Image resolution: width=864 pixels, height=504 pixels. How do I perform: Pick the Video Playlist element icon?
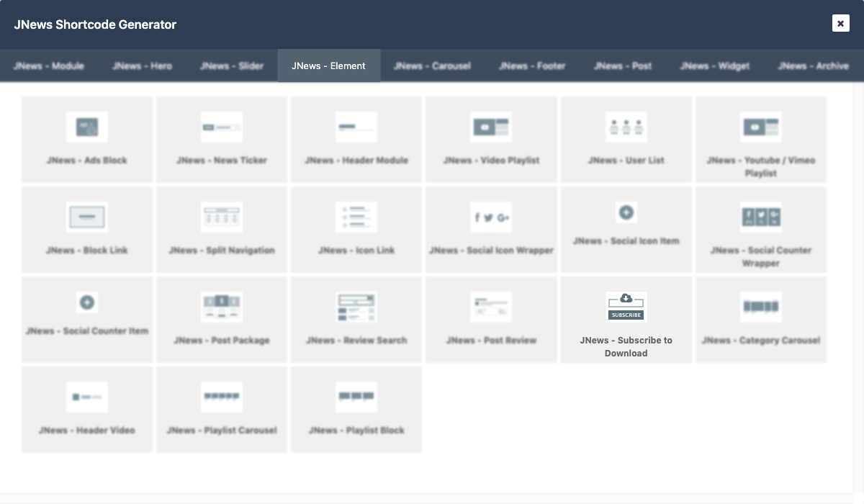(x=491, y=127)
